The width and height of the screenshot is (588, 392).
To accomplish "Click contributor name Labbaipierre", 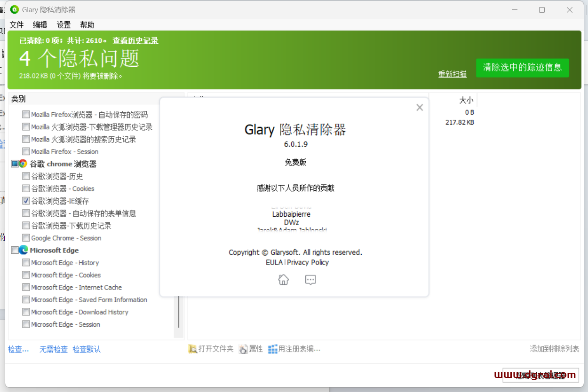I will [x=291, y=214].
